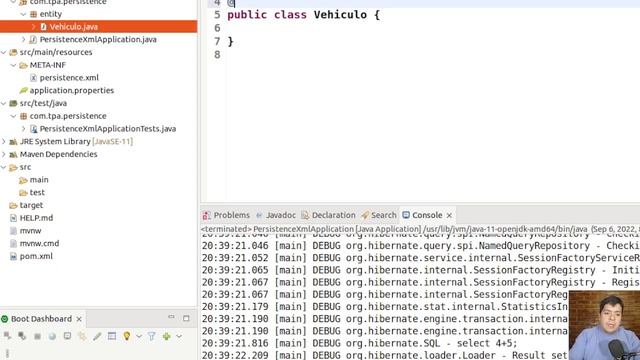Switch to the Javadoc tab

(x=276, y=215)
